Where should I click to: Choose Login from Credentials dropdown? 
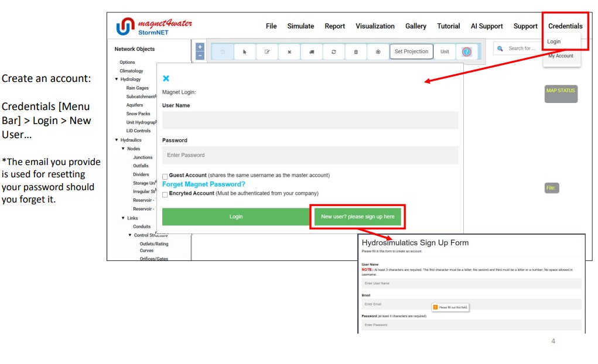coord(553,42)
